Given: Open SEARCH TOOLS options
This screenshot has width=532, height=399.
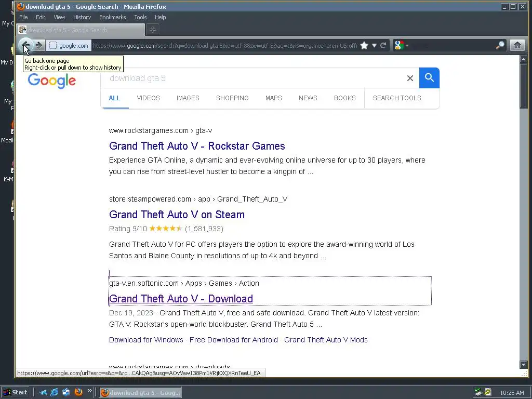Looking at the screenshot, I should click(397, 98).
